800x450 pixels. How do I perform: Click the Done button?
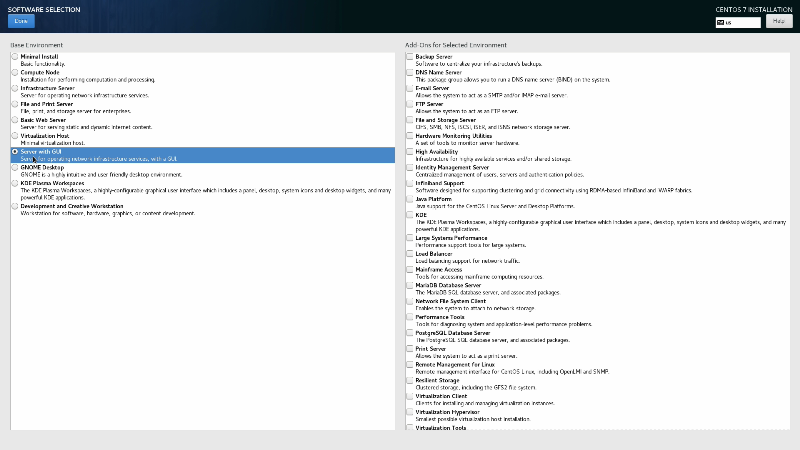pyautogui.click(x=21, y=21)
